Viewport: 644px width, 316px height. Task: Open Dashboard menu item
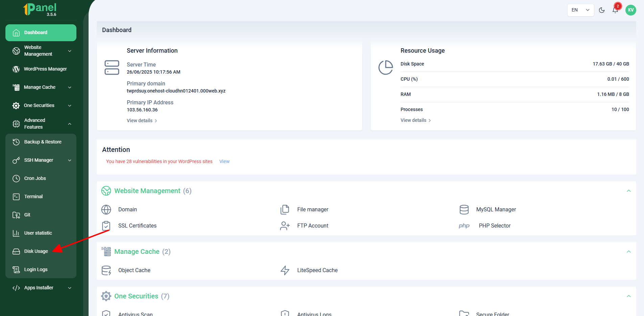click(41, 33)
